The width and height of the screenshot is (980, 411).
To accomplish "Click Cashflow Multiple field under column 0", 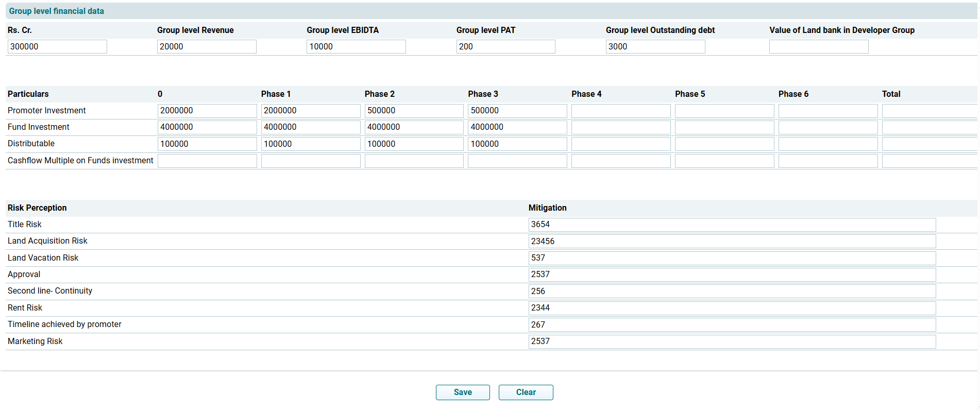I will tap(207, 161).
